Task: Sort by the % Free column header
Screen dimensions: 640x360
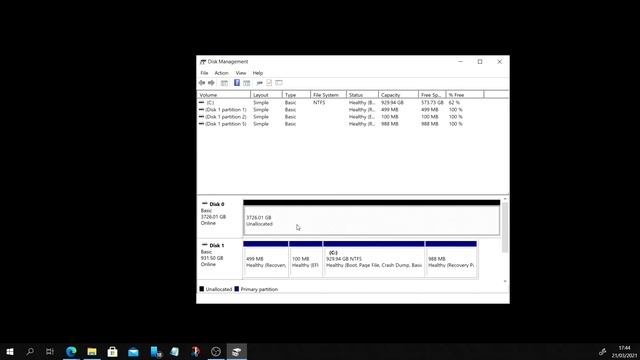Action: click(465, 95)
